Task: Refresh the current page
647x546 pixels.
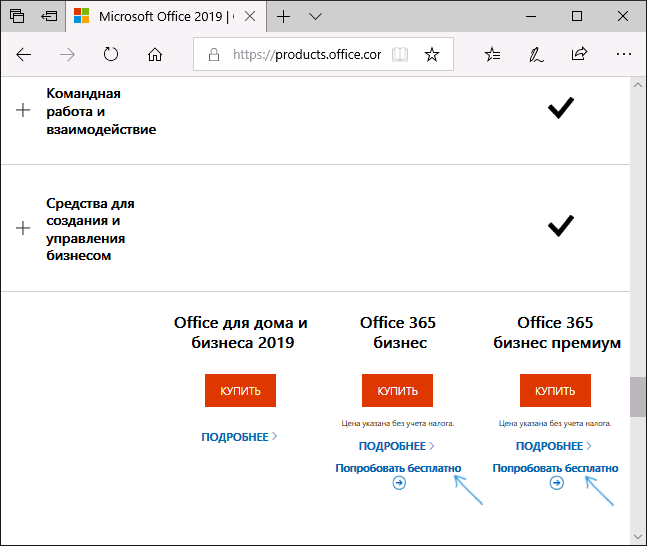Action: (111, 54)
